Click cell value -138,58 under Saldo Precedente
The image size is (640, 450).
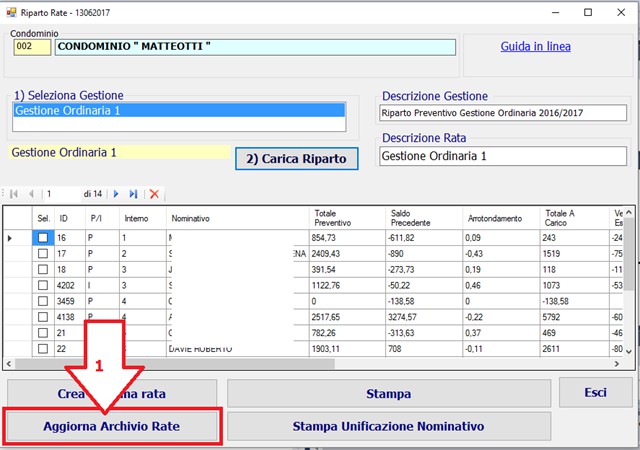pos(424,301)
